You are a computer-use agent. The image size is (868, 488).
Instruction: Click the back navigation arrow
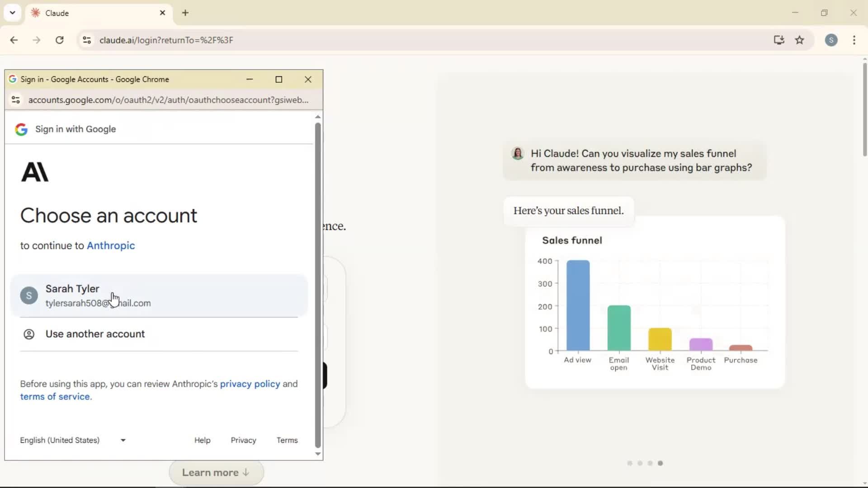point(14,40)
